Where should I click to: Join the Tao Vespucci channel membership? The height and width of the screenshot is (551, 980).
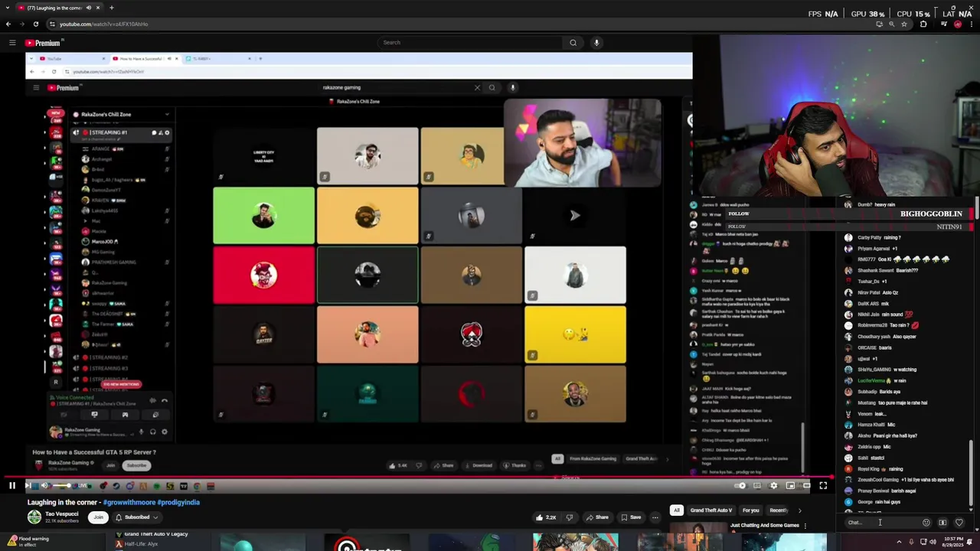(x=98, y=517)
